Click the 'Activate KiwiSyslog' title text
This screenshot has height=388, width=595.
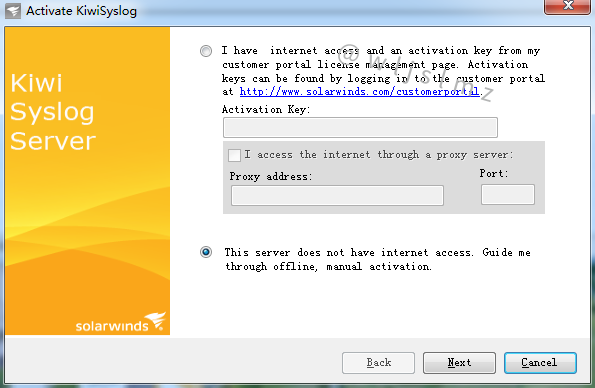(x=81, y=11)
